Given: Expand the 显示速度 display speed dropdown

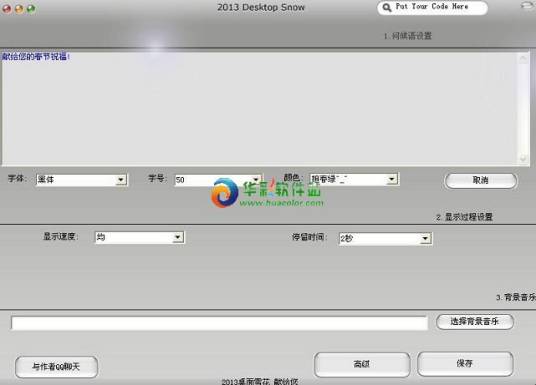Looking at the screenshot, I should point(139,237).
